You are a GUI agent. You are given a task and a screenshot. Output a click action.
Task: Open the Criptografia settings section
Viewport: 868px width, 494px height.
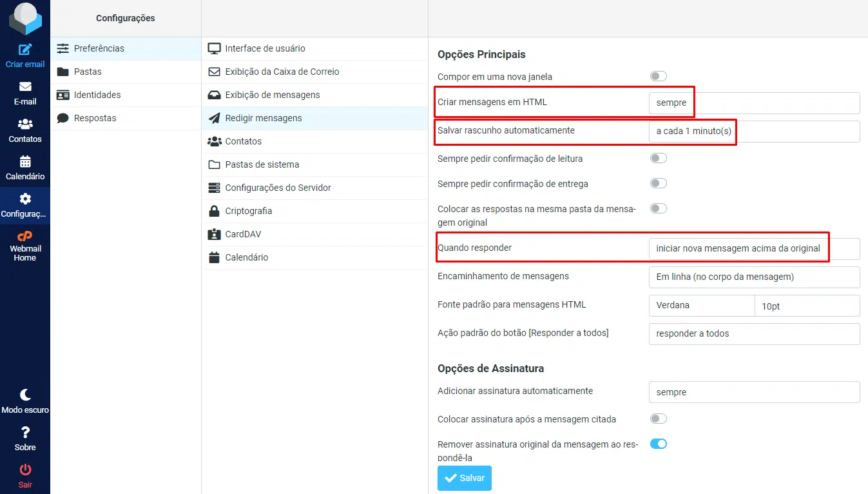coord(248,211)
